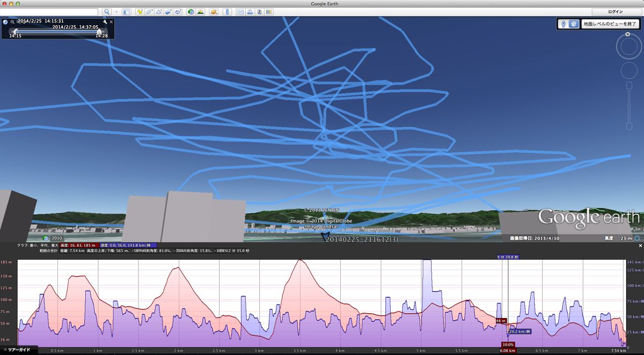Screen dimensions: 644x355
Task: Click the 14:15 start time label
Action: pos(15,36)
